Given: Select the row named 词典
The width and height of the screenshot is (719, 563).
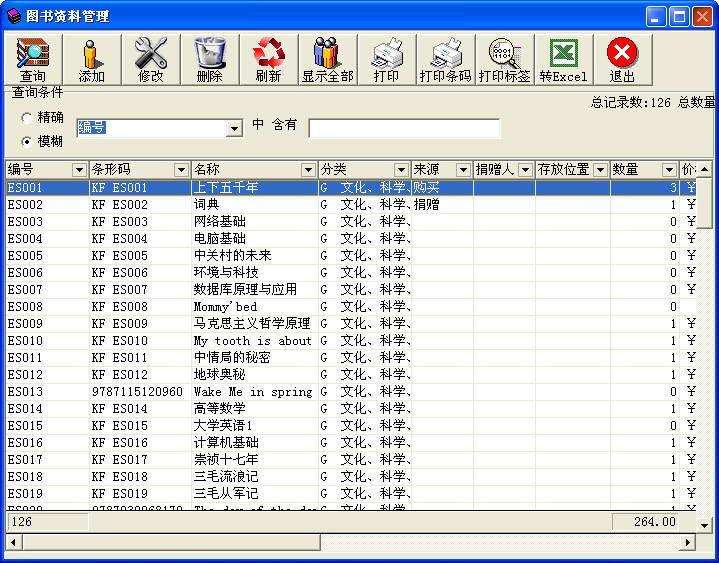Looking at the screenshot, I should pos(351,204).
